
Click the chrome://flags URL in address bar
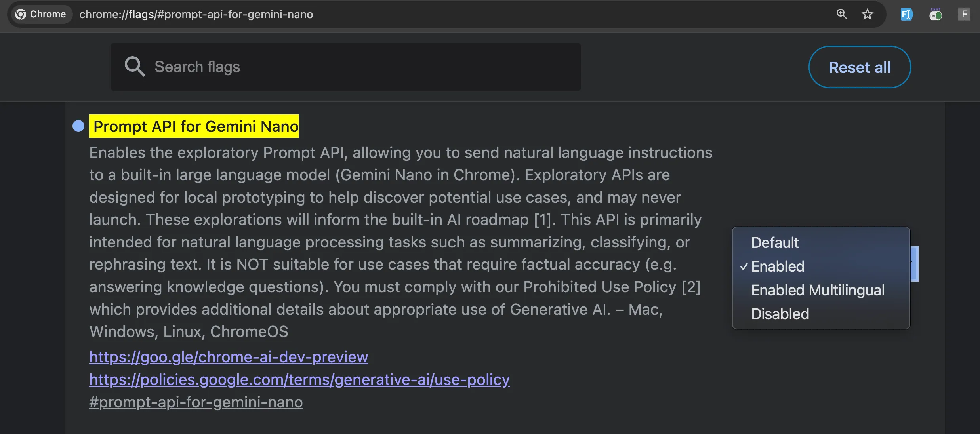coord(196,14)
